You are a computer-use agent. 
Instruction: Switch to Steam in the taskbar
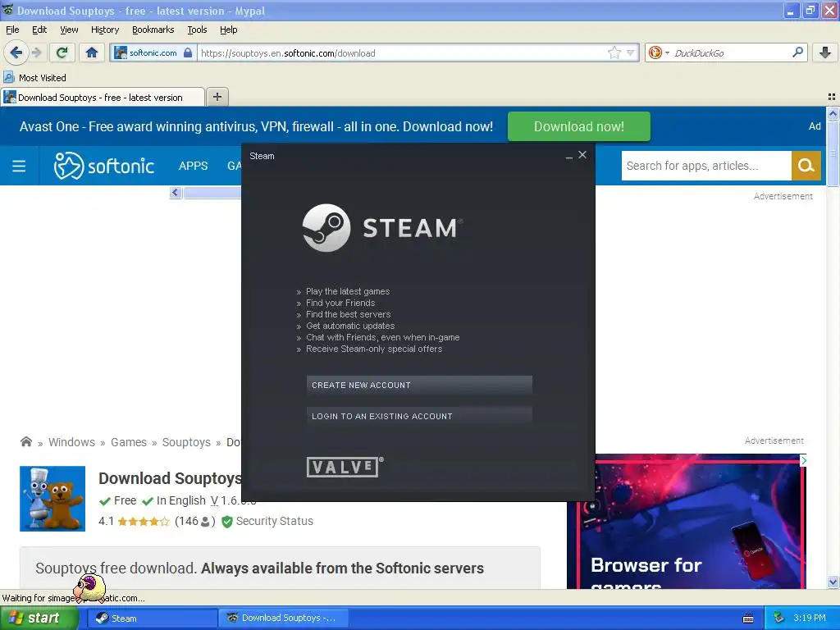[x=152, y=619]
